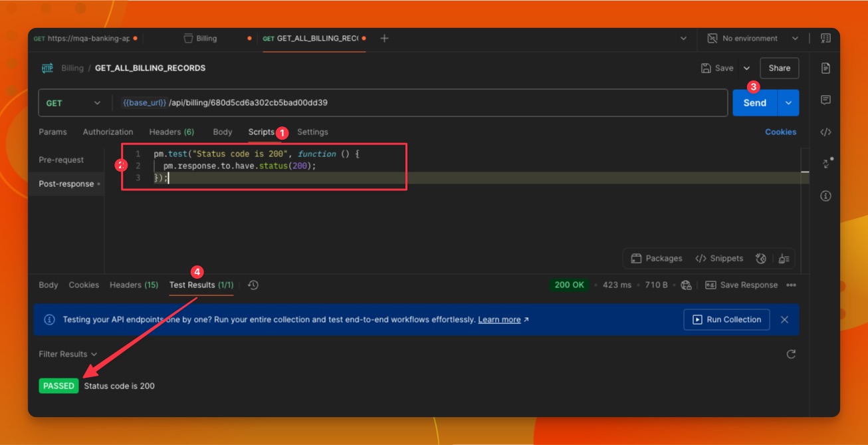
Task: Refresh test results with the reload icon
Action: click(x=791, y=354)
